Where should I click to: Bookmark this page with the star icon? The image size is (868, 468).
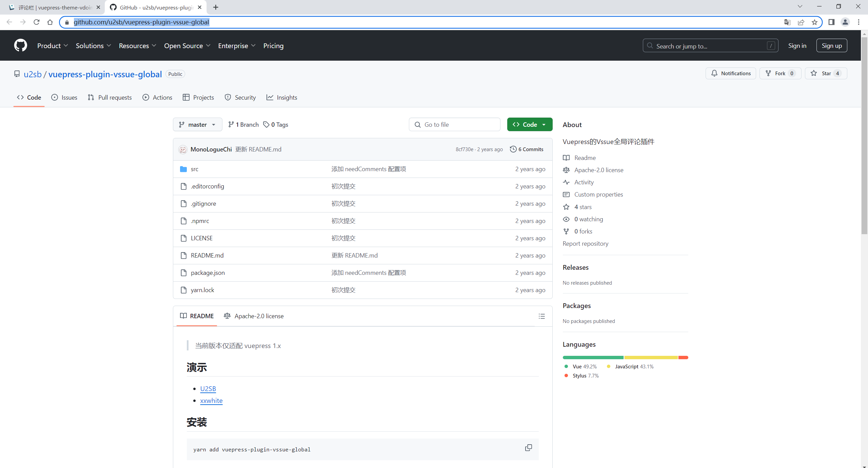(814, 22)
